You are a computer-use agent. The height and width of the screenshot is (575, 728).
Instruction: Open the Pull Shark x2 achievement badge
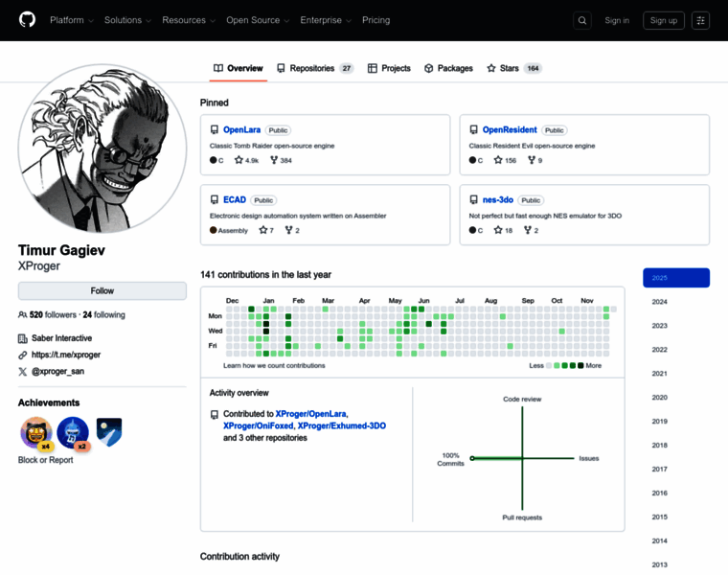click(x=73, y=433)
